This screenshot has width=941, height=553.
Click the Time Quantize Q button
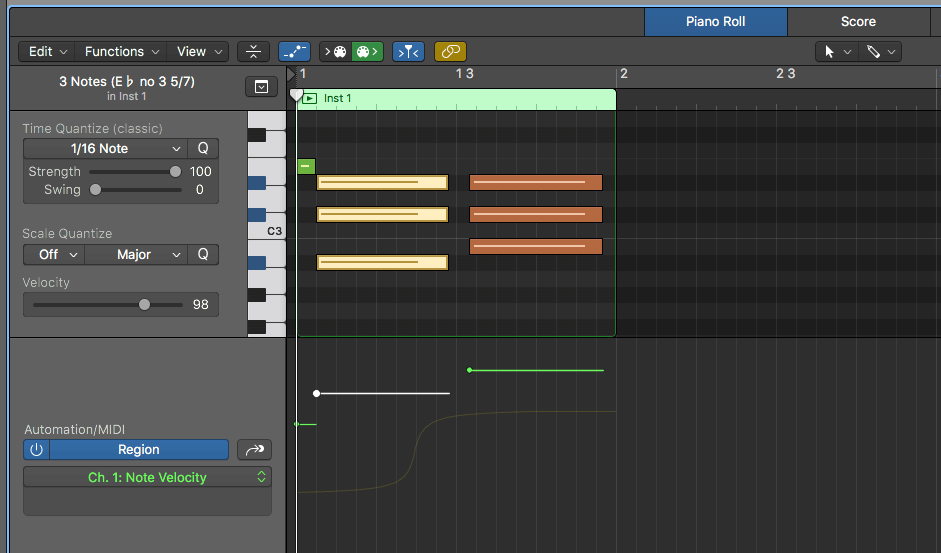coord(203,148)
